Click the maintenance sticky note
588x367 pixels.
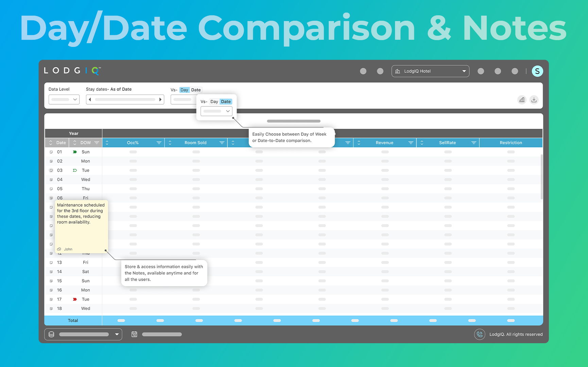click(81, 226)
